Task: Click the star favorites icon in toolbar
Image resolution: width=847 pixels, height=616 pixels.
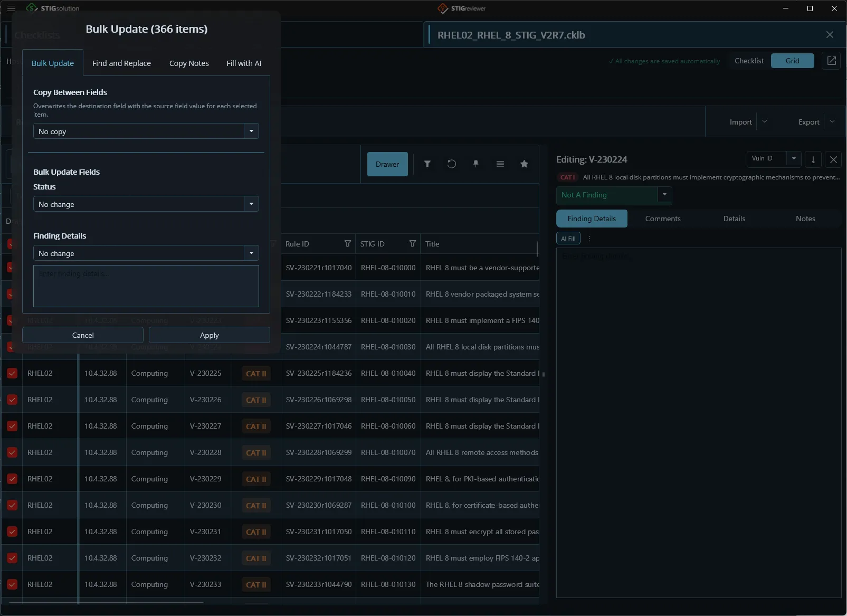Action: [x=524, y=164]
